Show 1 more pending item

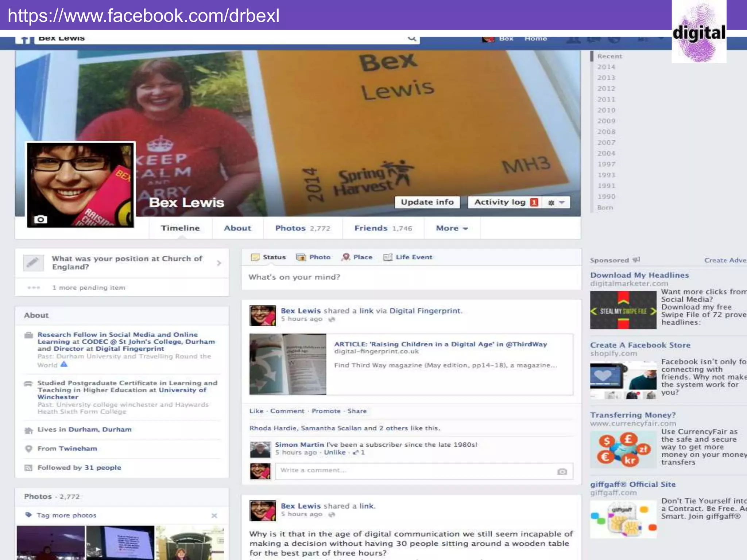(88, 288)
